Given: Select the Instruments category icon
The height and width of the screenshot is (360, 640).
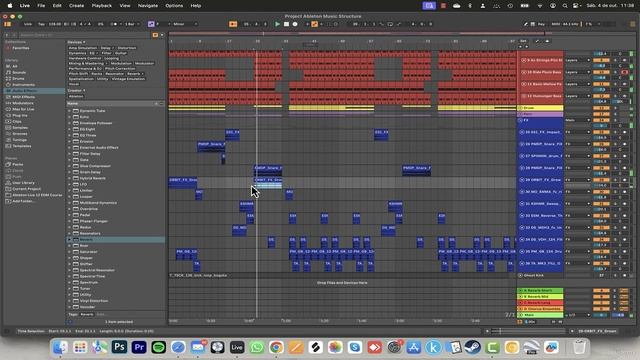Looking at the screenshot, I should (8, 84).
